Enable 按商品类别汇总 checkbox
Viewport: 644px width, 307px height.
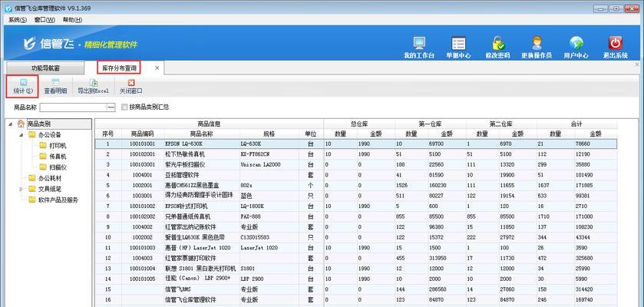pos(124,107)
